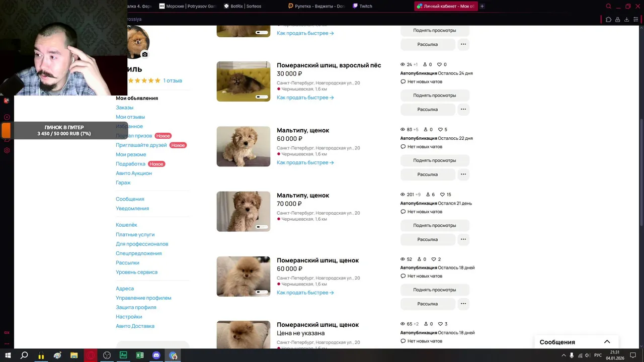
Task: Click five-star profile rating
Action: pos(144,80)
